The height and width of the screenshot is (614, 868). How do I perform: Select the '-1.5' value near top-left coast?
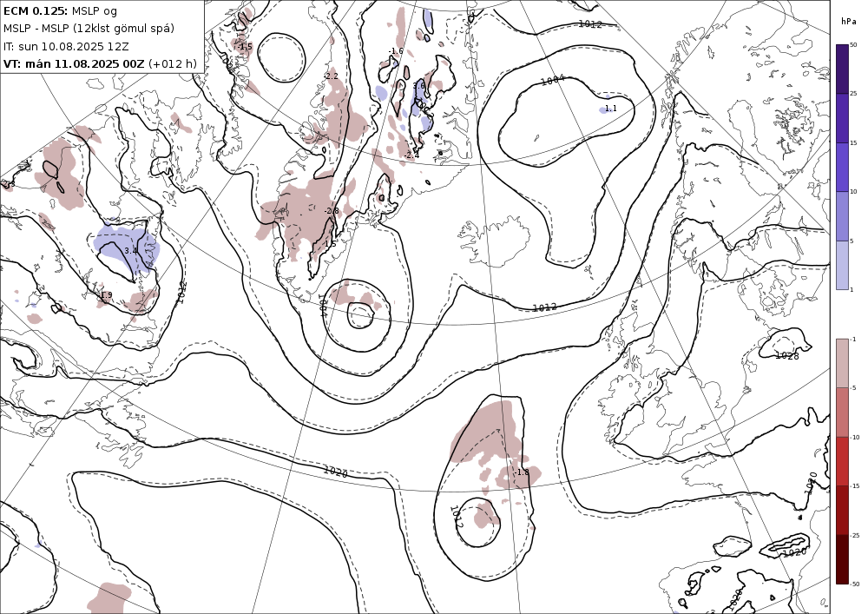244,47
